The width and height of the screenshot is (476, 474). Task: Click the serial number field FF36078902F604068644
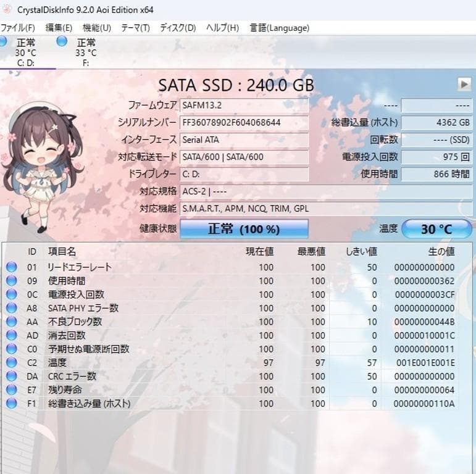tap(244, 123)
